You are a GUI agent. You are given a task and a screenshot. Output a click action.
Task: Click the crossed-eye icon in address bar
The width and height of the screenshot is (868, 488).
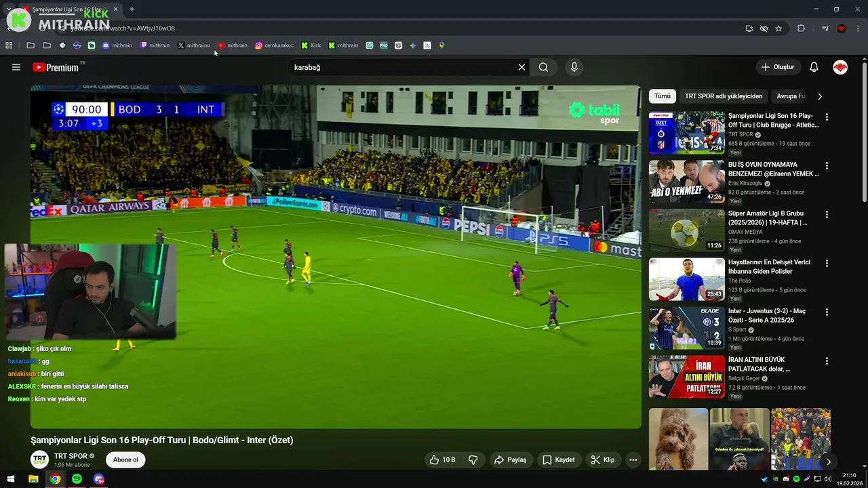pos(764,28)
